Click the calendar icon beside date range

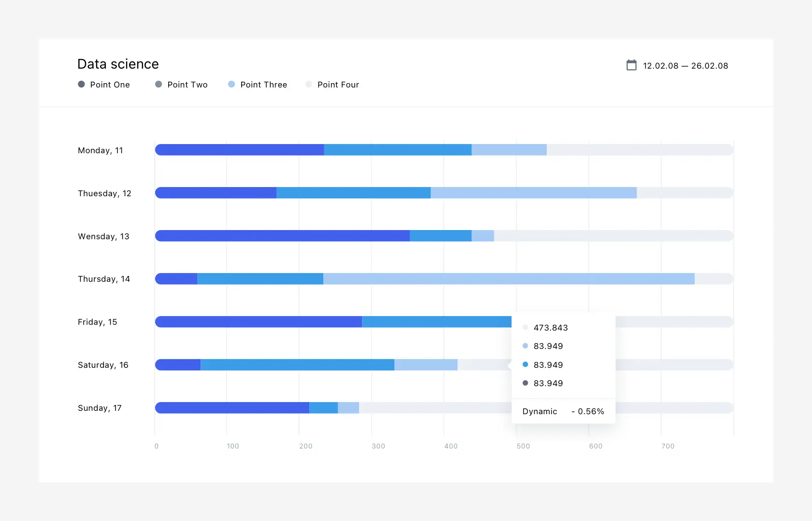[x=631, y=65]
